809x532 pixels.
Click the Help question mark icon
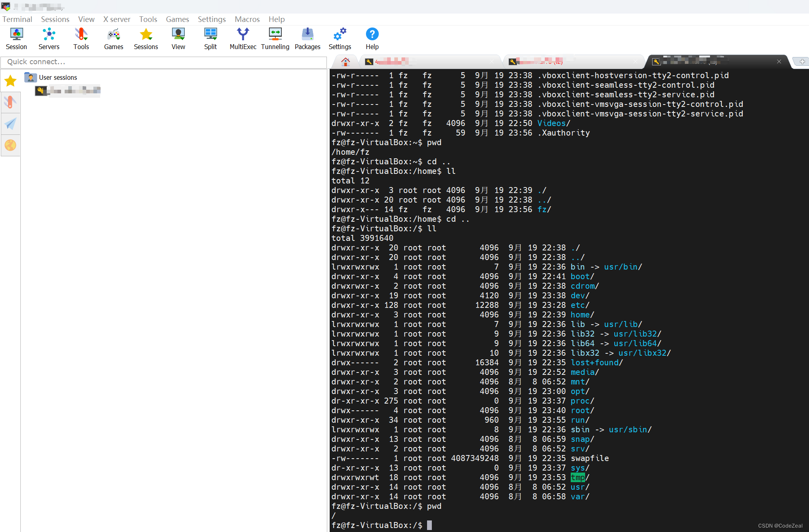[x=372, y=35]
